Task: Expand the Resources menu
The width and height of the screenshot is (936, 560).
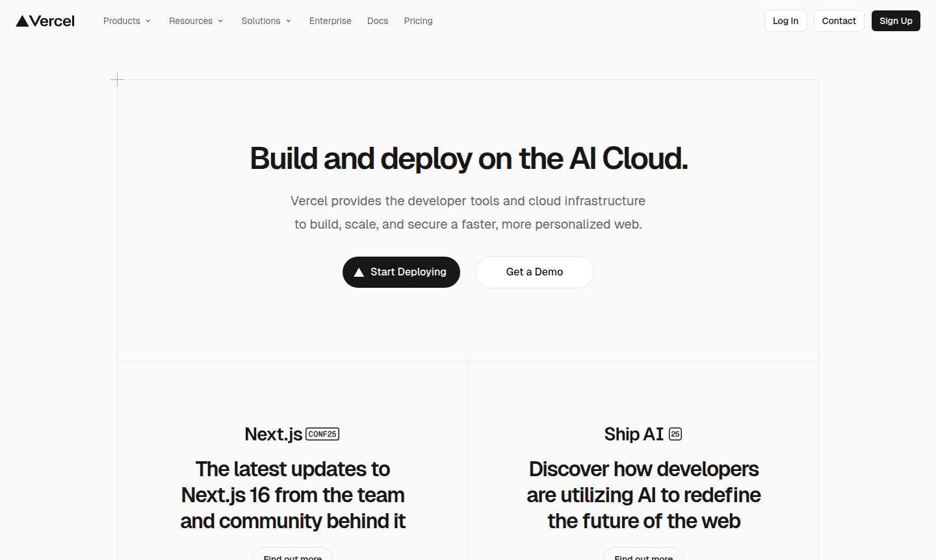Action: tap(196, 21)
